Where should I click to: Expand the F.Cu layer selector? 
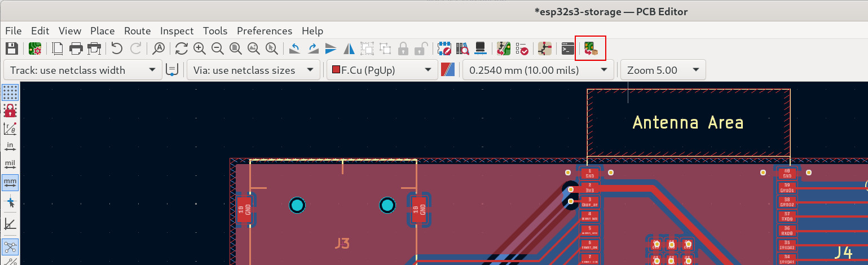[381, 70]
